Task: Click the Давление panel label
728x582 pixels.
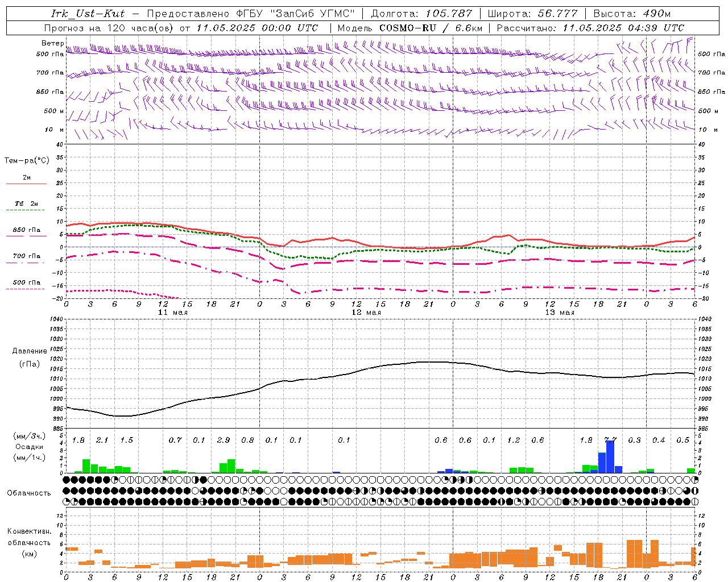Action: pos(30,351)
